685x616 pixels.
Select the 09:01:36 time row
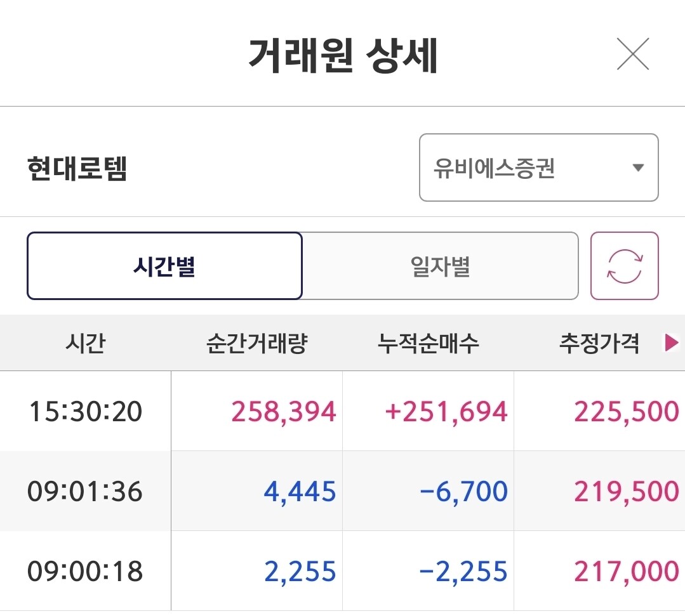coord(85,492)
